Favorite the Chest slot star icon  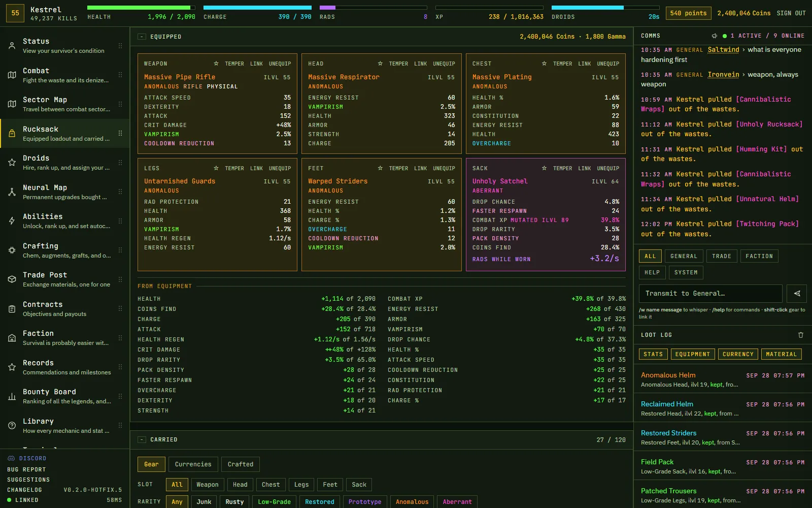click(x=544, y=64)
